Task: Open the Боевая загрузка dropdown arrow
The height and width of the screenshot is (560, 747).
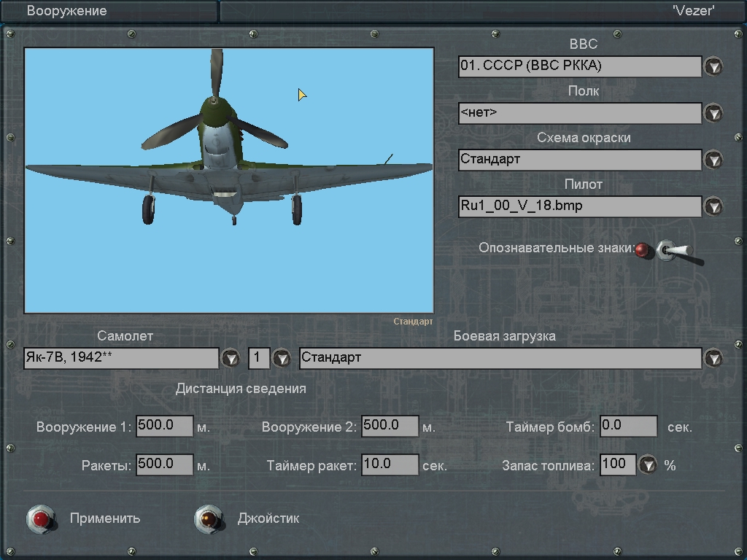Action: [713, 358]
